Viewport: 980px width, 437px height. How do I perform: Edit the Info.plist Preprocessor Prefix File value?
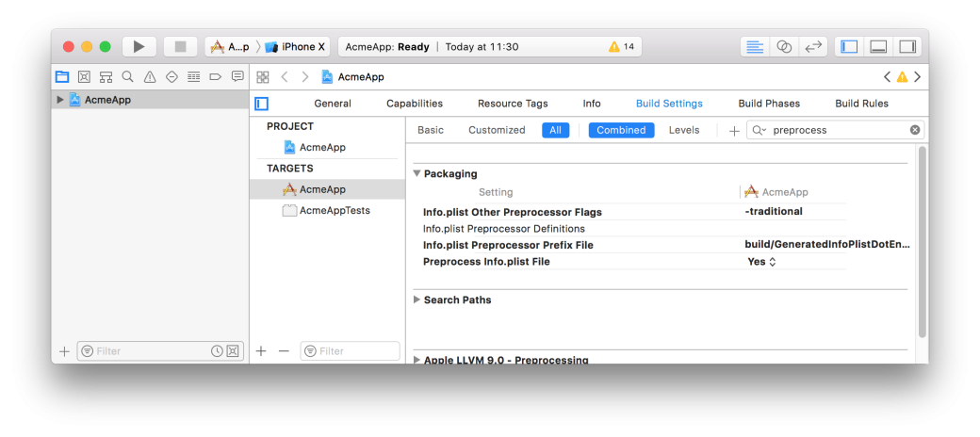click(826, 245)
